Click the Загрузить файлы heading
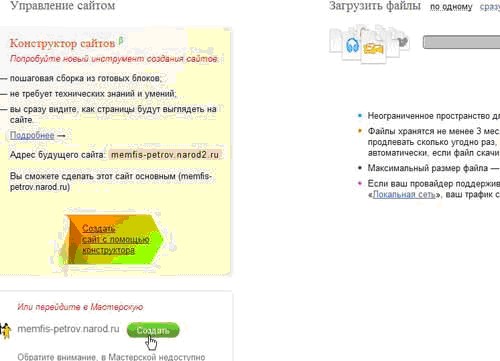The width and height of the screenshot is (500, 361). pyautogui.click(x=375, y=6)
